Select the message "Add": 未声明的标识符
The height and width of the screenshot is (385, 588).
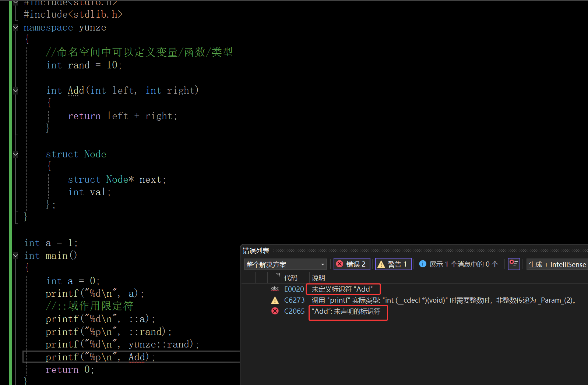[346, 311]
